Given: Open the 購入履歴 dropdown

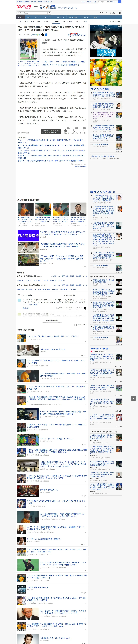Looking at the screenshot, I should (112, 13).
